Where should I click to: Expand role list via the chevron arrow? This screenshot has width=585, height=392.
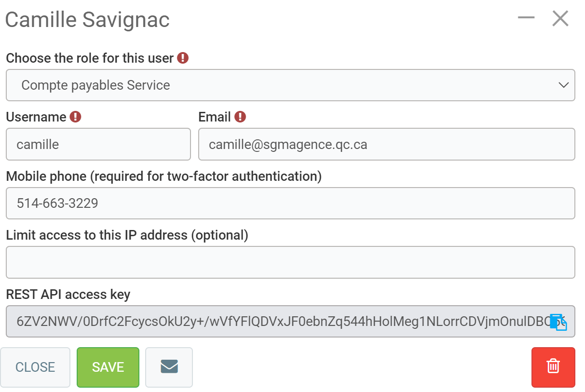coord(563,85)
